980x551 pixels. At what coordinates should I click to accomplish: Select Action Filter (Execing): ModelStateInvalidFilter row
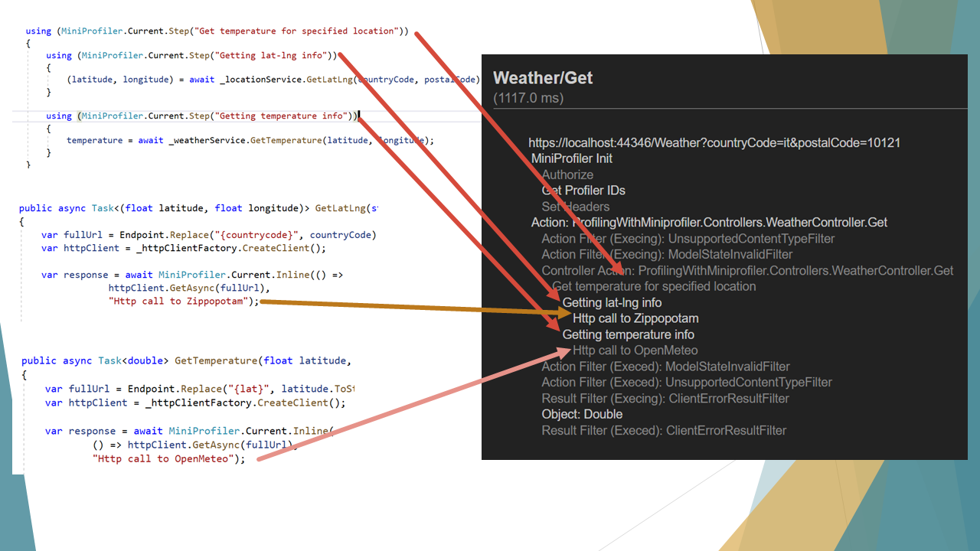pyautogui.click(x=668, y=254)
